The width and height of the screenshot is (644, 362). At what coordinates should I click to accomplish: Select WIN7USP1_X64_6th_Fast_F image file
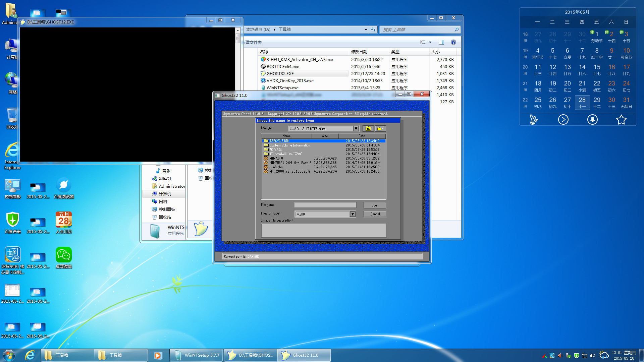click(324, 163)
